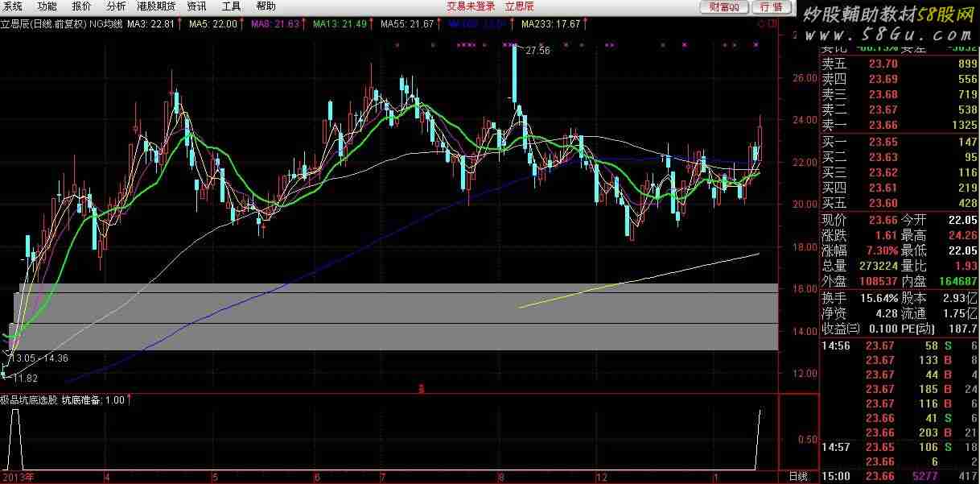
Task: Open the 分析 menu
Action: coord(116,6)
